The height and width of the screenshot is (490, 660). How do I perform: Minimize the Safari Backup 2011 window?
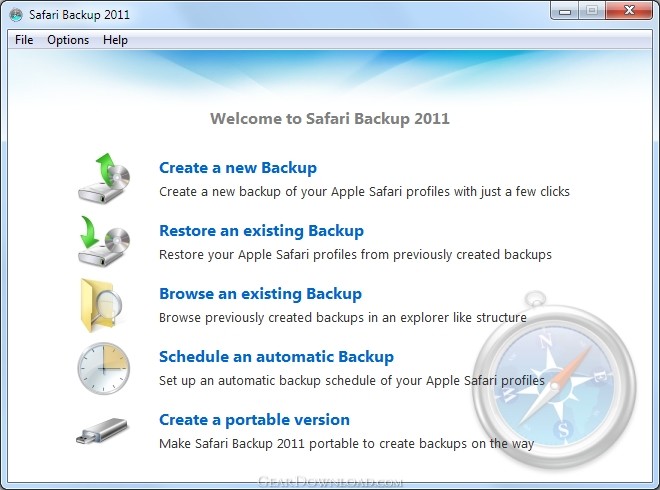(564, 11)
